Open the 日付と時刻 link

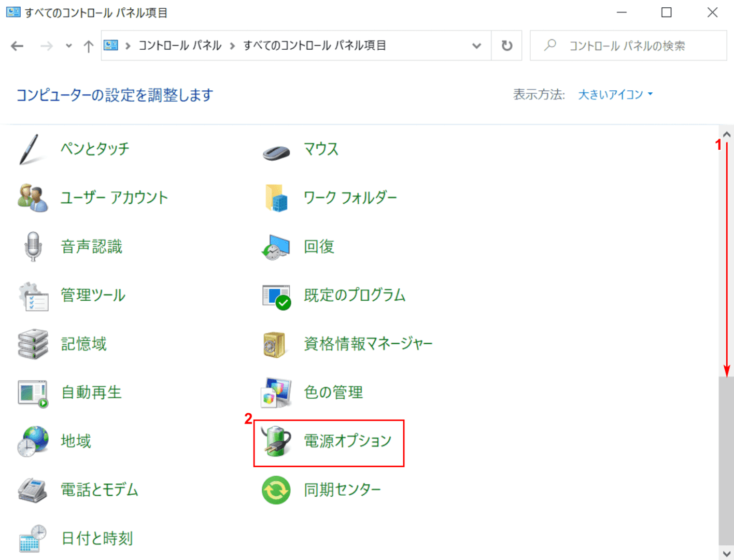(x=97, y=539)
